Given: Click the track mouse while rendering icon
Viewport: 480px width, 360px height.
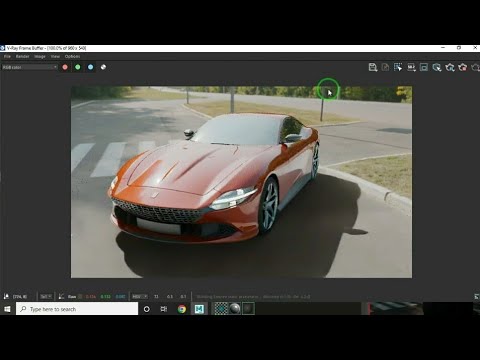Looking at the screenshot, I should (x=437, y=68).
